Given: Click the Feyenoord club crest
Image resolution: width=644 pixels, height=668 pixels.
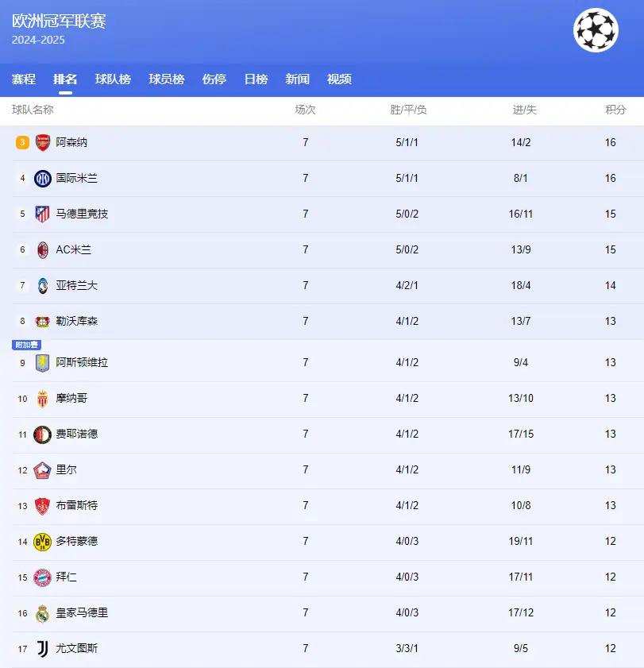Looking at the screenshot, I should [43, 434].
